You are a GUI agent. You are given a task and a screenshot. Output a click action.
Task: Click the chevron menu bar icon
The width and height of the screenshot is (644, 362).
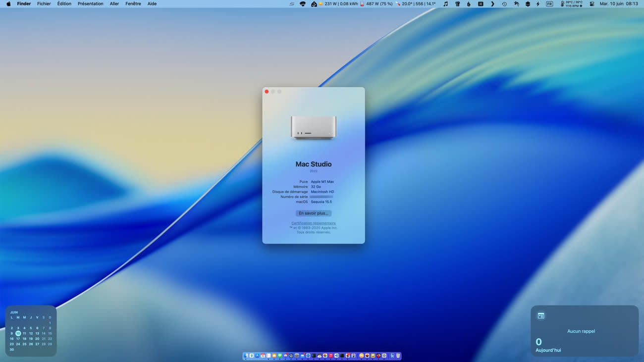point(492,4)
